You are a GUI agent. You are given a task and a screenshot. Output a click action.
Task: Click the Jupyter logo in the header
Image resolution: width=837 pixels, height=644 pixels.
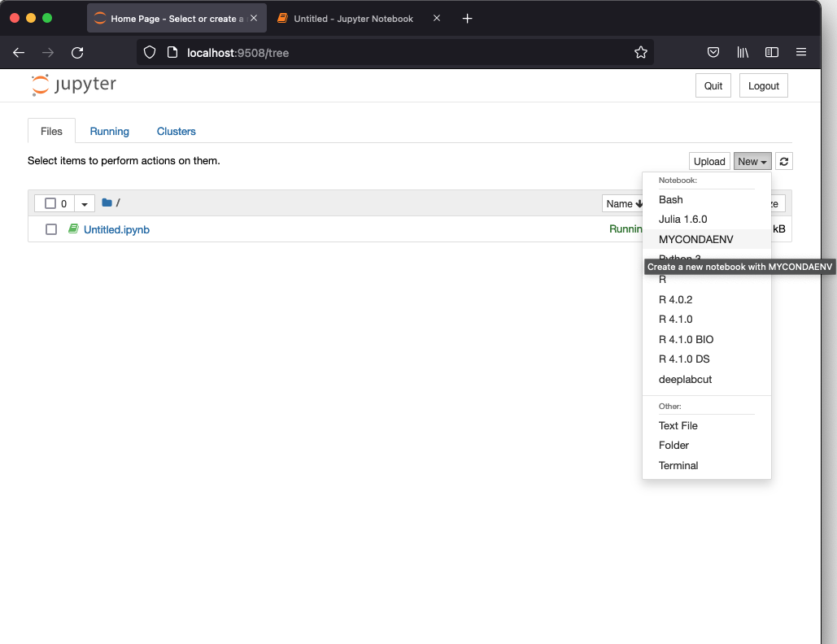point(74,85)
